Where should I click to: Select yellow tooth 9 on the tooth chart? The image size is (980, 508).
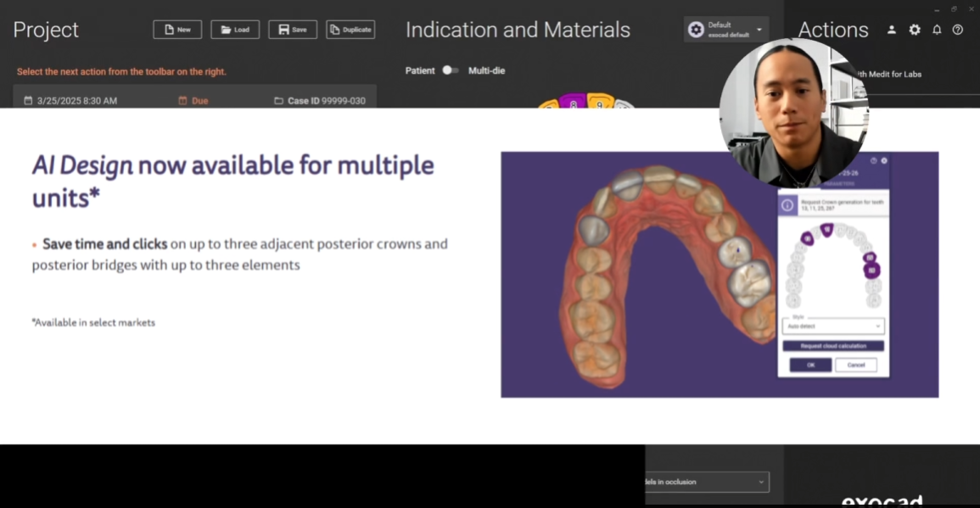(x=599, y=101)
